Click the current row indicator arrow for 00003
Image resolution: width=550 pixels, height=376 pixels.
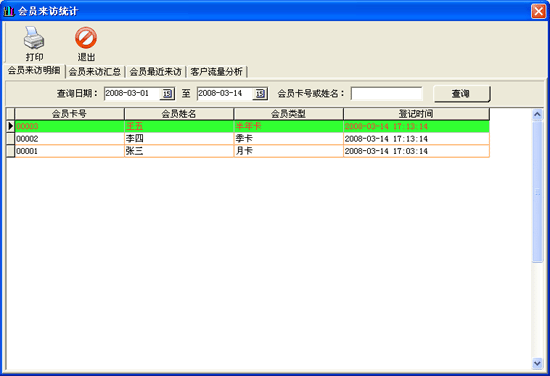click(11, 126)
